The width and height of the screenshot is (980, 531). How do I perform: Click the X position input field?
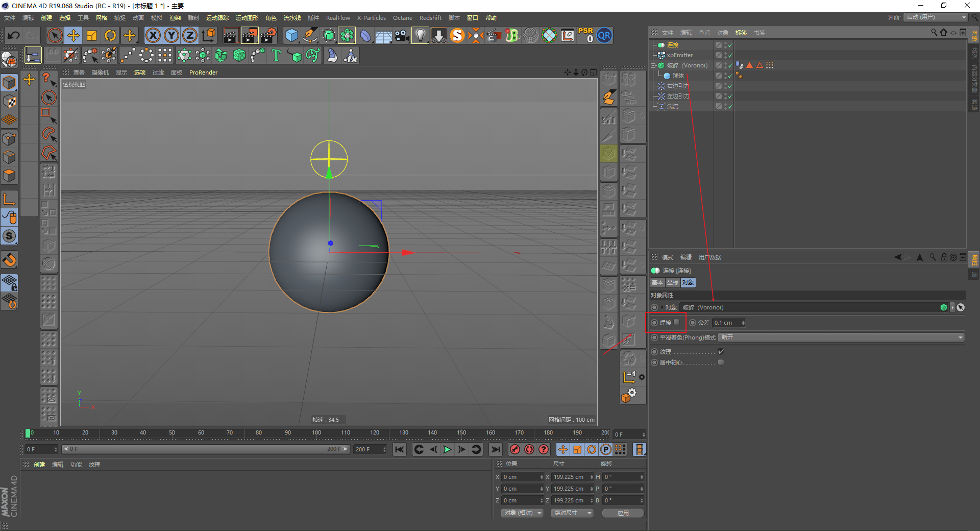coord(522,477)
